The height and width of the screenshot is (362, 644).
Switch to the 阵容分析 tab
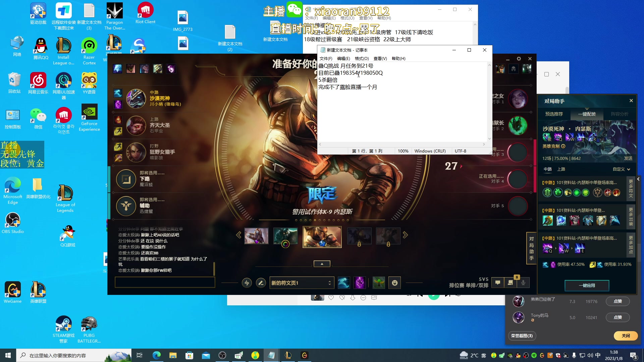pos(620,114)
